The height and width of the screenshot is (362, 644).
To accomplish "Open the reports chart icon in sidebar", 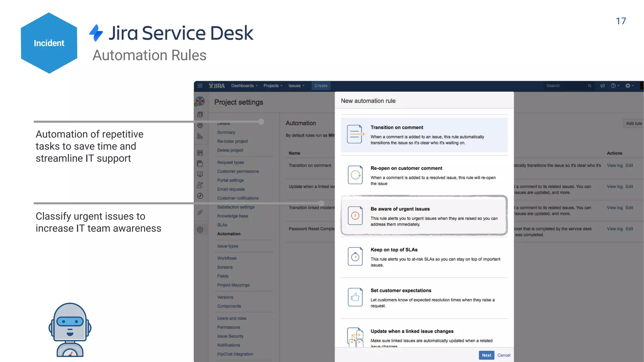I will 200,136.
